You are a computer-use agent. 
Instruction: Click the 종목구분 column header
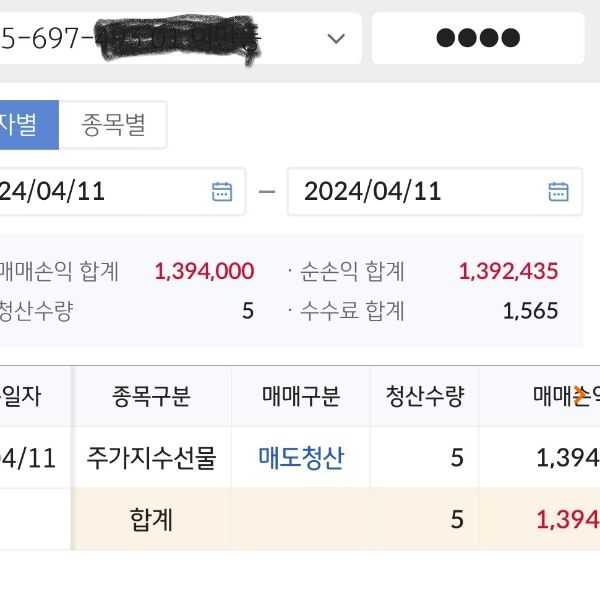pos(151,397)
